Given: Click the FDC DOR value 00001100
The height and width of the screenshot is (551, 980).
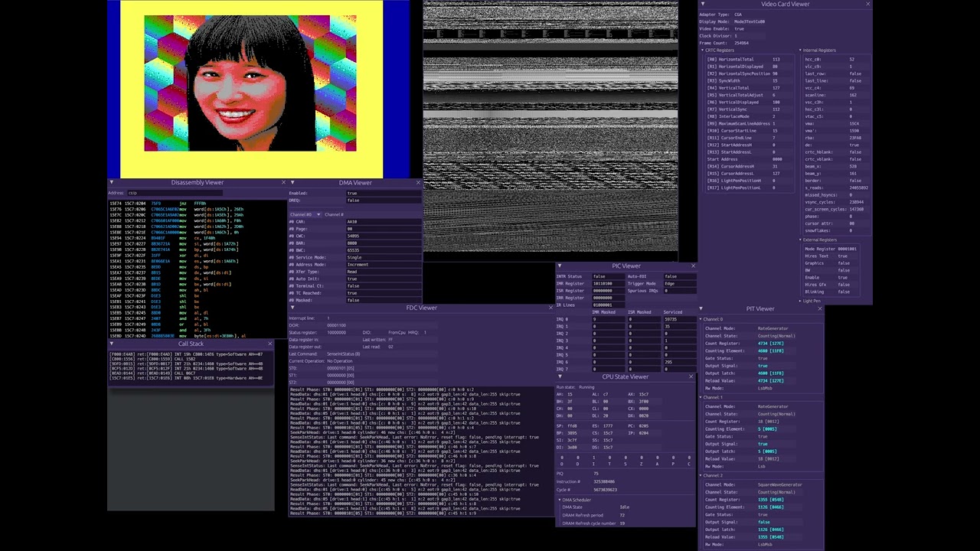Looking at the screenshot, I should pyautogui.click(x=337, y=325).
